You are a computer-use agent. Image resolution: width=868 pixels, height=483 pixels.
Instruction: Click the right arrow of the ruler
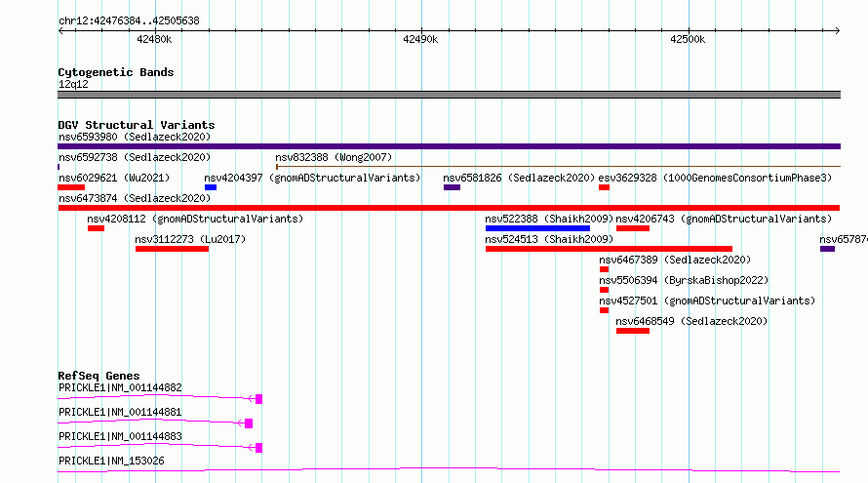click(x=837, y=30)
